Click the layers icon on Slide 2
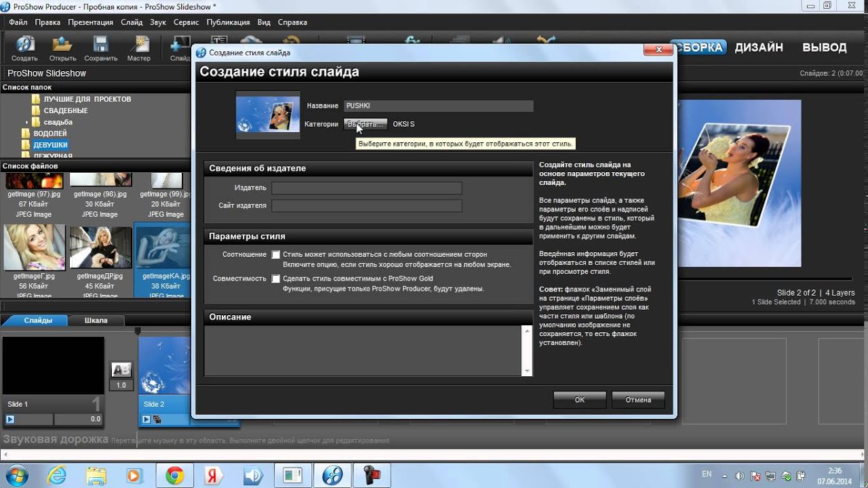Image resolution: width=868 pixels, height=488 pixels. (x=157, y=420)
